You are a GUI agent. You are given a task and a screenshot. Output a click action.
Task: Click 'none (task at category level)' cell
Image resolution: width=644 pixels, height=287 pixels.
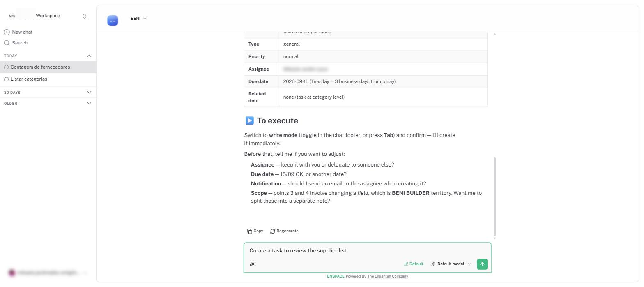pos(383,97)
